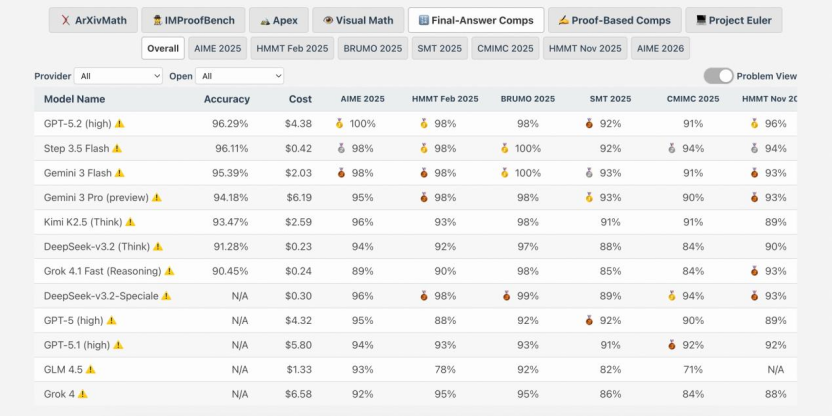Expand the Open filter dropdown
Screen dimensions: 832x416
click(239, 76)
